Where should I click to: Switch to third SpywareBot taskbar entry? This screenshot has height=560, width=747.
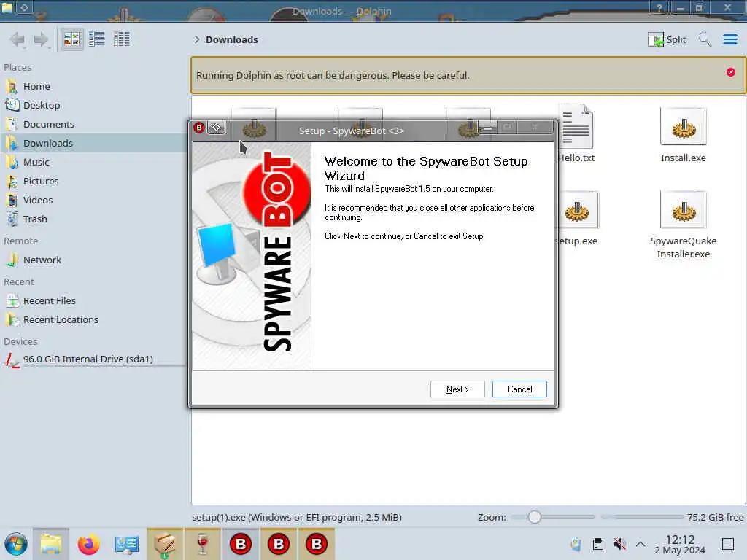[317, 544]
